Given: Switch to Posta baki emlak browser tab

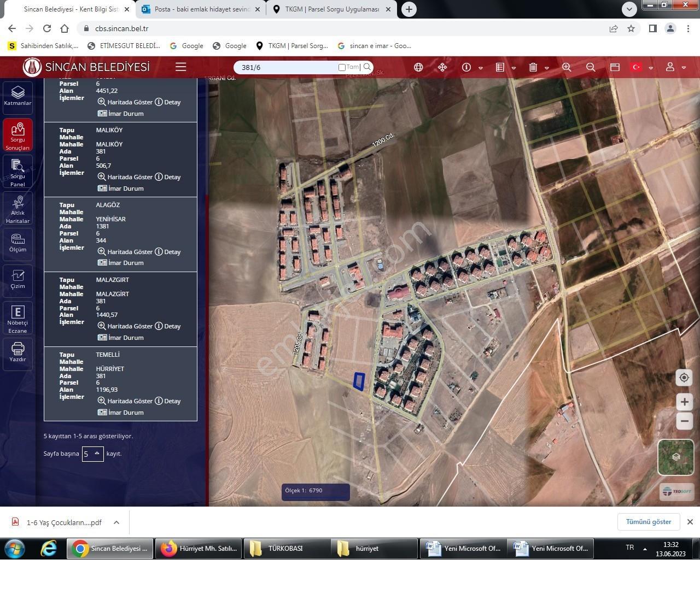Looking at the screenshot, I should tap(201, 9).
